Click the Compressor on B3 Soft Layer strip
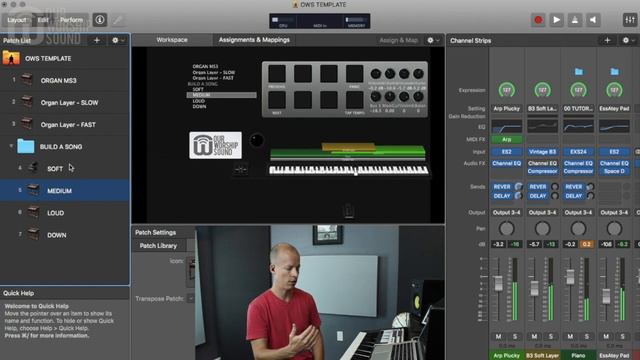The height and width of the screenshot is (360, 640). (x=542, y=171)
